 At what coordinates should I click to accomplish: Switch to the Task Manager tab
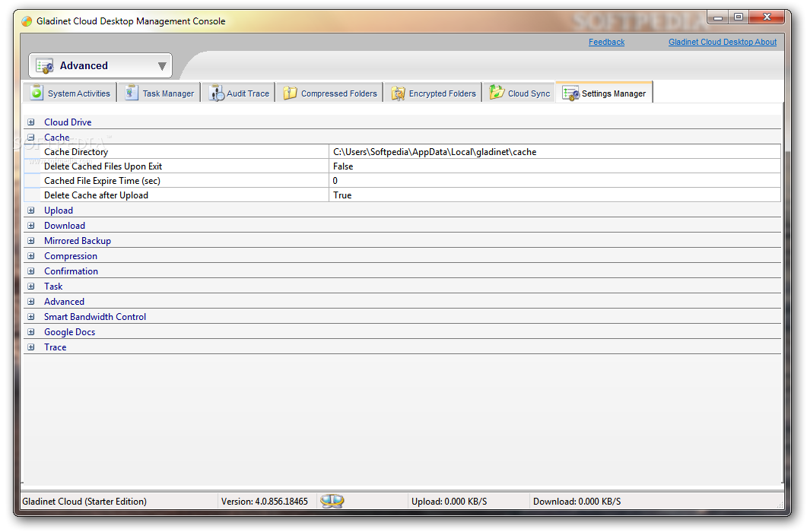coord(159,93)
